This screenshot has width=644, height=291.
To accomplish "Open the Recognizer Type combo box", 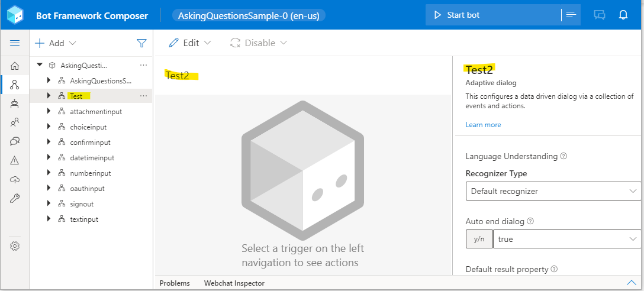I will (553, 191).
